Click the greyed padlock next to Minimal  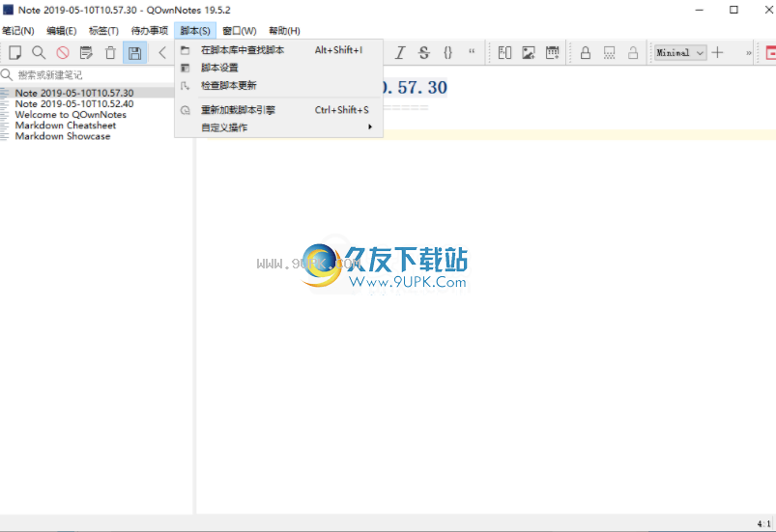tap(633, 52)
